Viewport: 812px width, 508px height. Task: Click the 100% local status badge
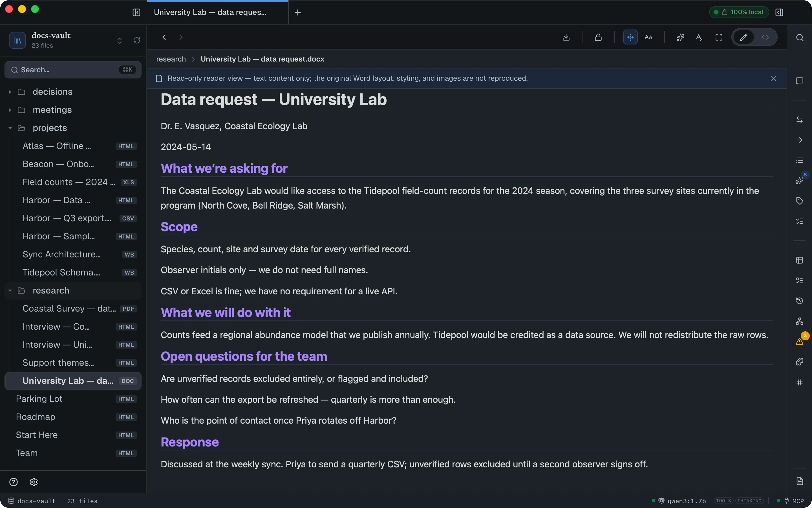click(739, 12)
